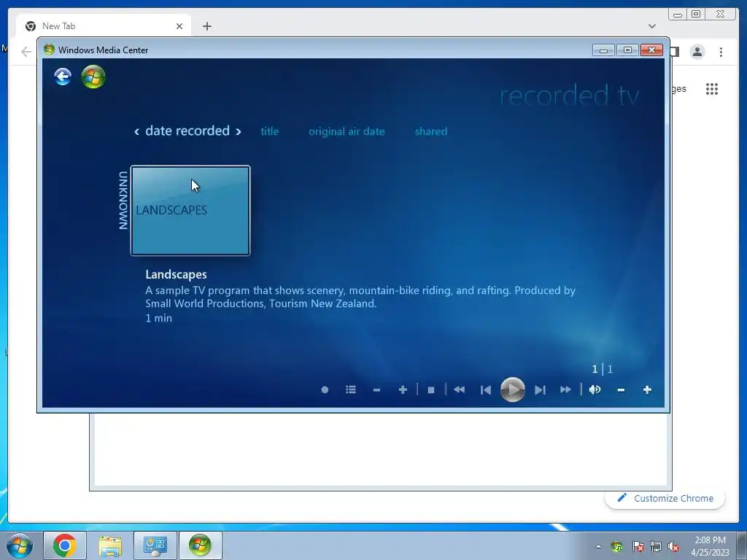
Task: Open the guide list icon in transport bar
Action: coord(351,390)
